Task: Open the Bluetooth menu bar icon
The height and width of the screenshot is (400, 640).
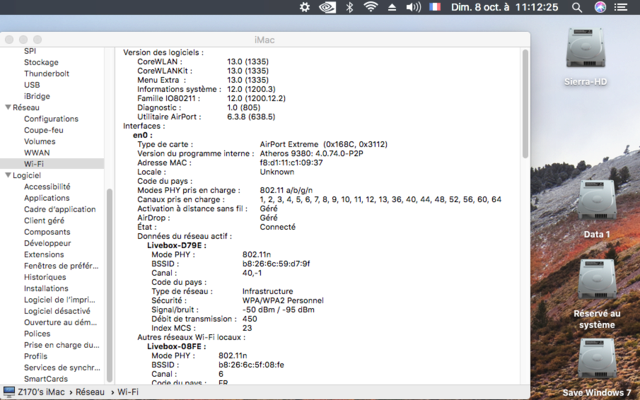Action: [x=349, y=7]
